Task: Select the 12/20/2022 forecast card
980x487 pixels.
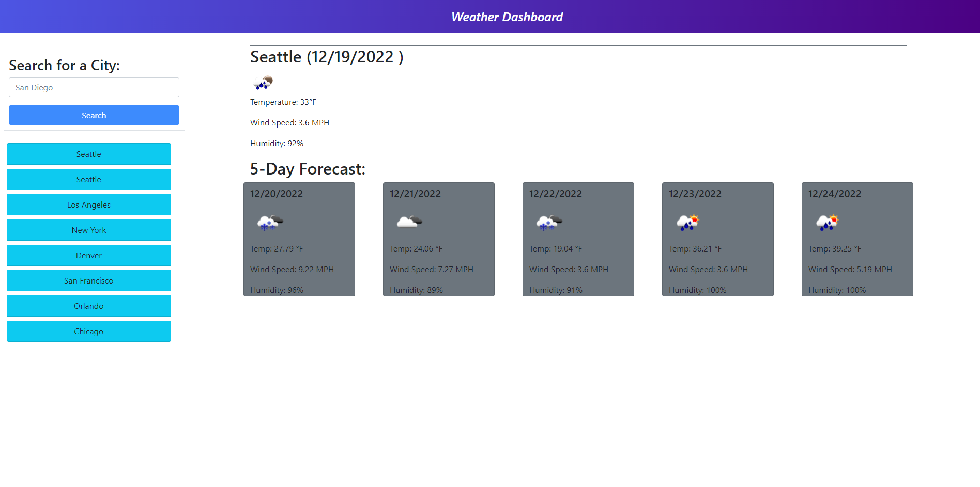Action: click(299, 239)
